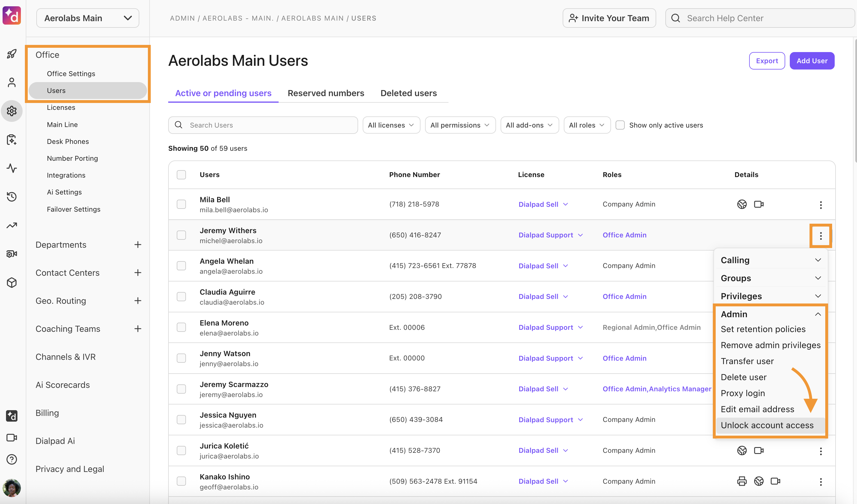857x504 pixels.
Task: Open the All licenses filter dropdown
Action: (391, 125)
